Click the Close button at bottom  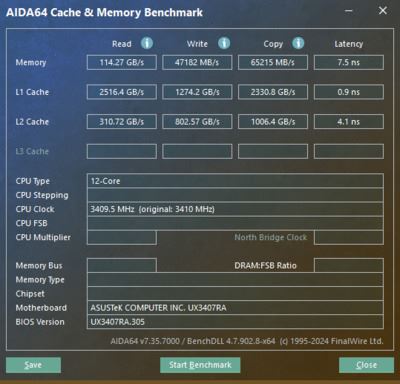[x=366, y=365]
